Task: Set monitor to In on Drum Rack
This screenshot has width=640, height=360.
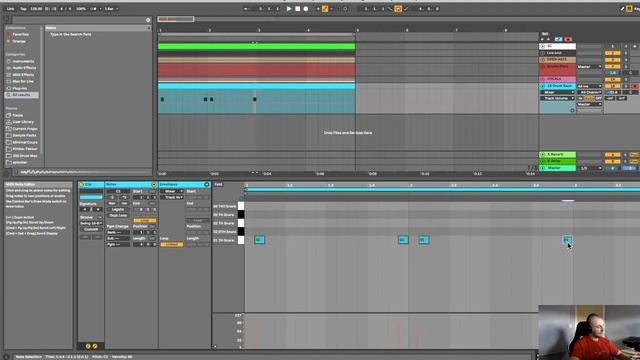Action: point(580,98)
